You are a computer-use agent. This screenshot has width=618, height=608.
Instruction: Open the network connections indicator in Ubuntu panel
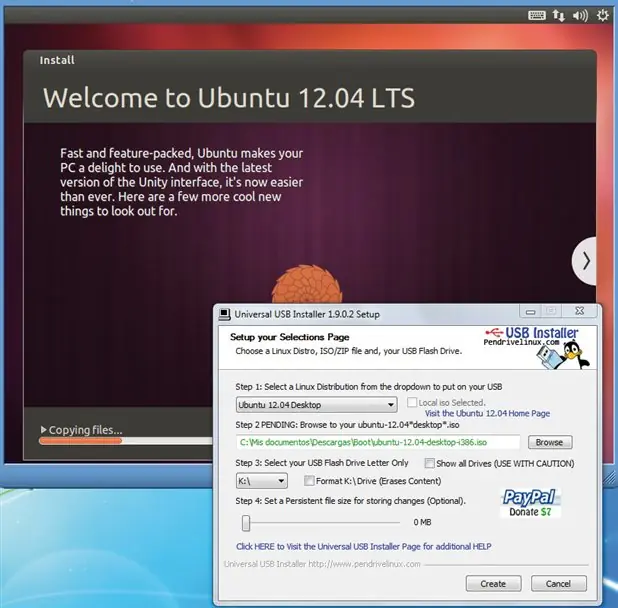pyautogui.click(x=558, y=15)
